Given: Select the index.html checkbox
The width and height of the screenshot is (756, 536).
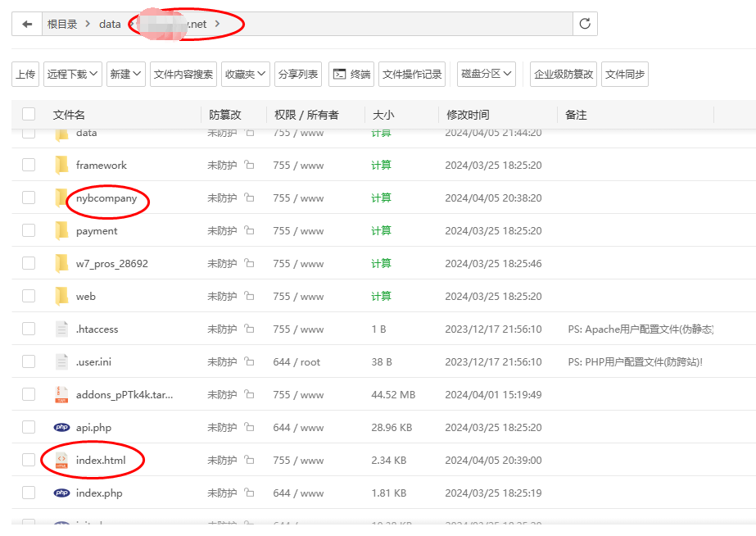Looking at the screenshot, I should coord(29,461).
